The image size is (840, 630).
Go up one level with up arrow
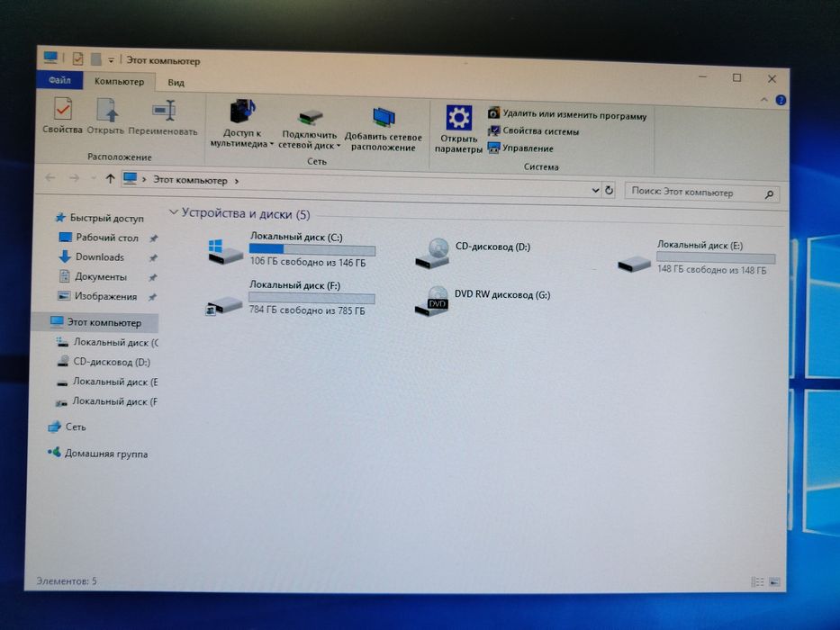pyautogui.click(x=110, y=178)
